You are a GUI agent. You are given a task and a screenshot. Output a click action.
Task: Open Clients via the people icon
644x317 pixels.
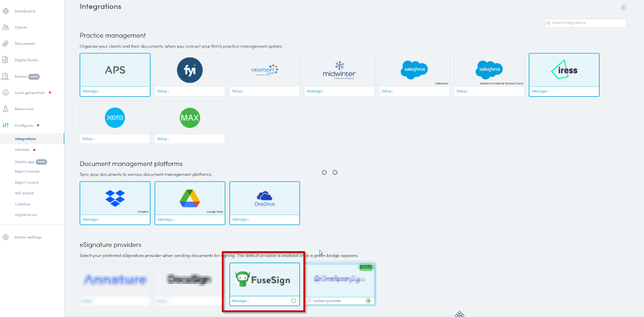pyautogui.click(x=6, y=27)
